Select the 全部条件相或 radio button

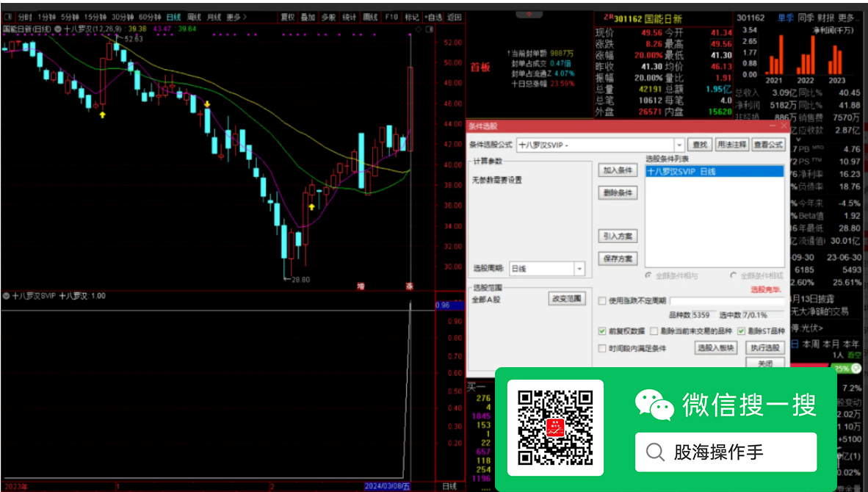(734, 275)
